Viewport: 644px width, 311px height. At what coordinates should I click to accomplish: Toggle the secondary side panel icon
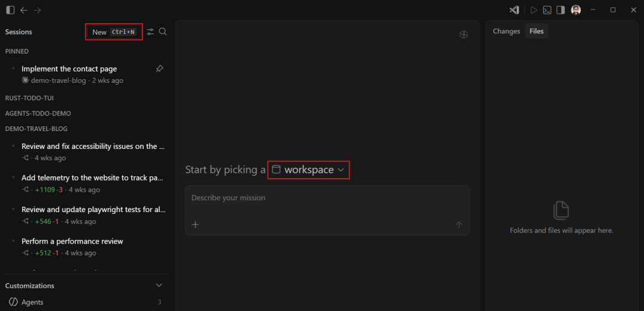(x=561, y=10)
